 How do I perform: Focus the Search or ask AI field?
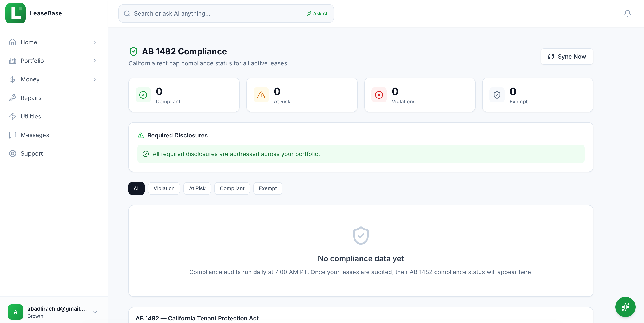click(x=226, y=13)
